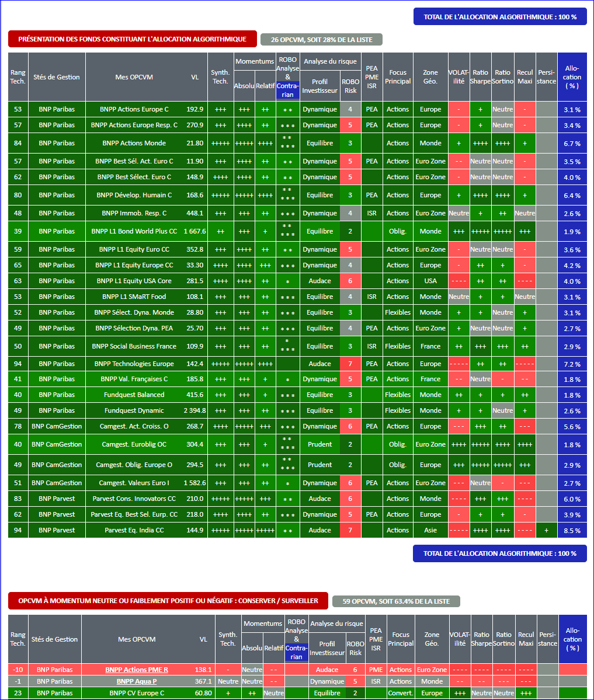Click the 'Contra-rian' blue header in first table

(287, 90)
